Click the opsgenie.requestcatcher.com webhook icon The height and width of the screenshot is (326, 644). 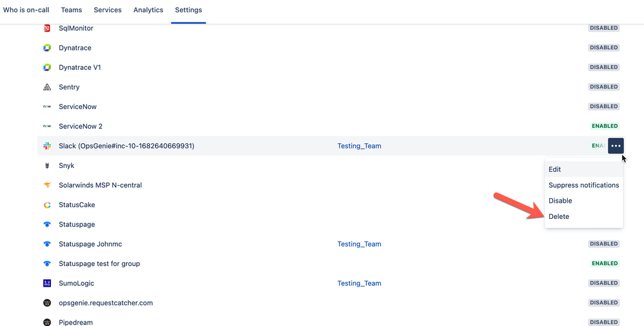point(47,303)
